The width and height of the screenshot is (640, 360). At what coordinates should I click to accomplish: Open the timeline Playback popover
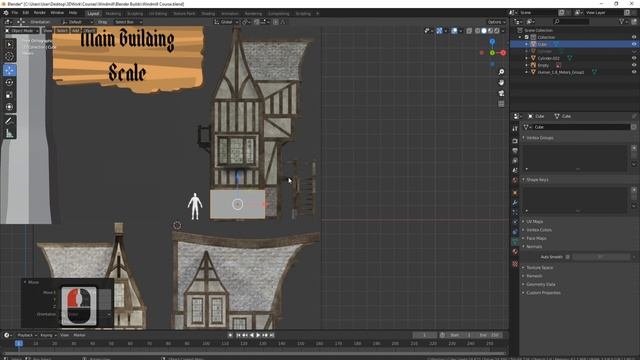coord(27,335)
